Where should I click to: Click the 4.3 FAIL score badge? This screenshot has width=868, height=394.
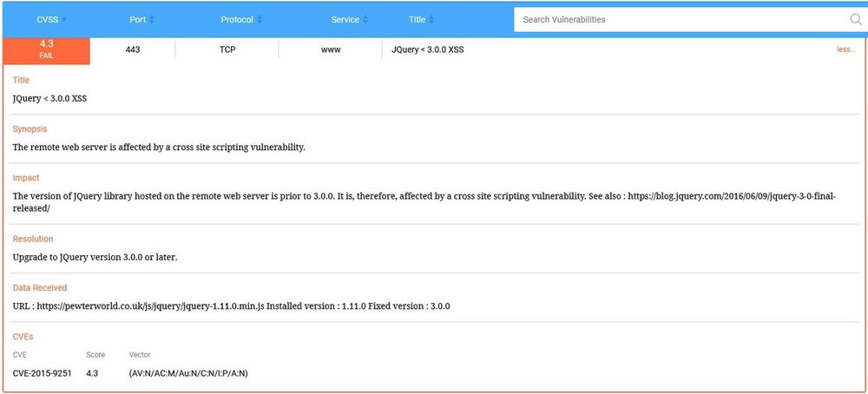[47, 50]
